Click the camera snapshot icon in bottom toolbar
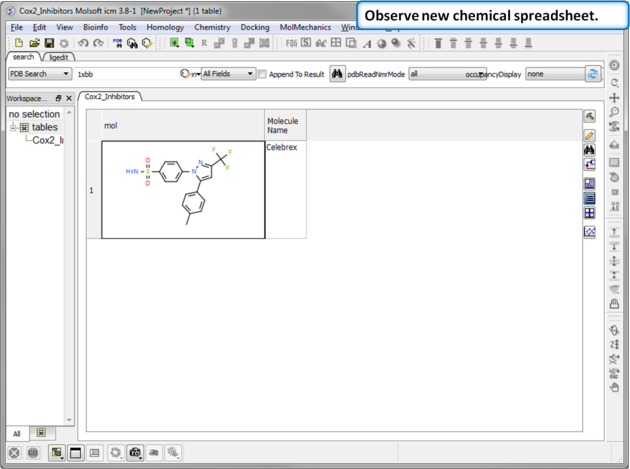This screenshot has height=469, width=630. tap(135, 453)
